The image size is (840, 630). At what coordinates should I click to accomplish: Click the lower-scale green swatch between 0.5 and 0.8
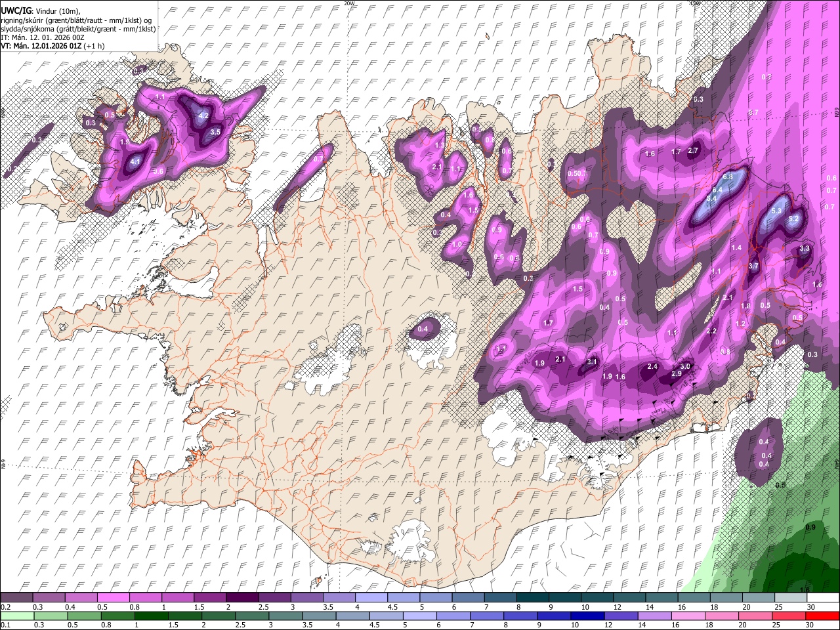click(84, 616)
